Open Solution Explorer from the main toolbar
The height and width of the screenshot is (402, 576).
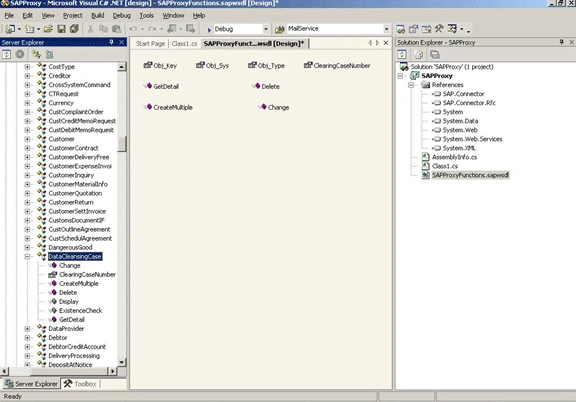tap(400, 29)
